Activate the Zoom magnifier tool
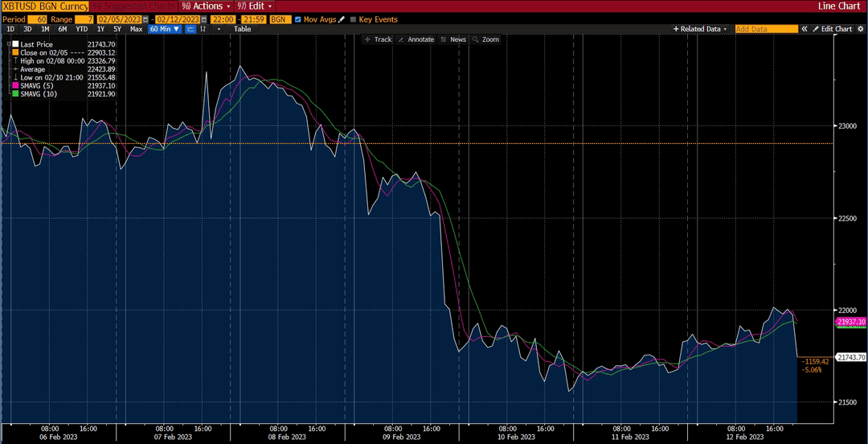This screenshot has width=868, height=444. click(x=485, y=39)
